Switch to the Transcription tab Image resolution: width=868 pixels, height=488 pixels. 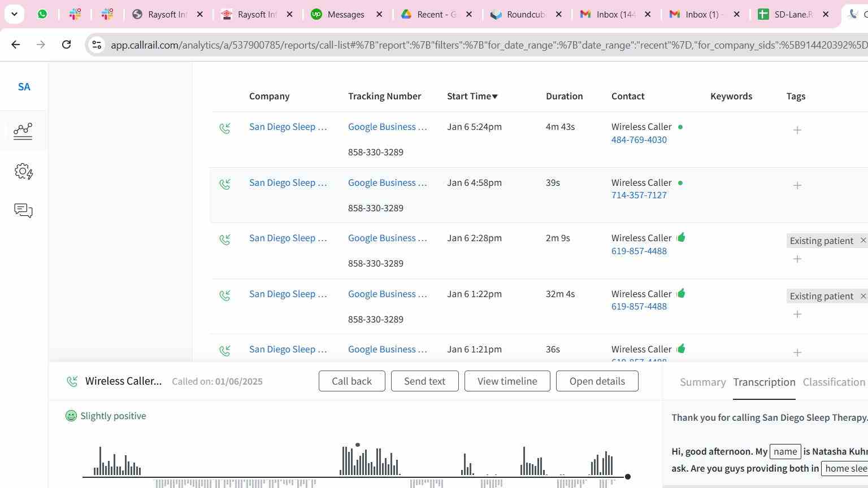(x=764, y=382)
